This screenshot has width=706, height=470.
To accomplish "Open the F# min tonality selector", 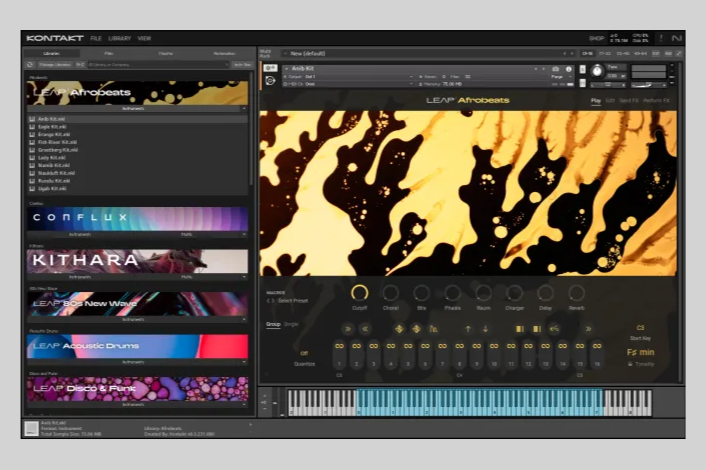I will 640,352.
